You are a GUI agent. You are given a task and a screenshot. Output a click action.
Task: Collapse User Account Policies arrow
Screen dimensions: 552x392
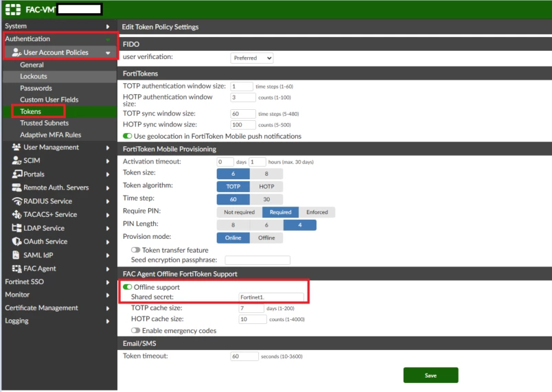(x=108, y=53)
